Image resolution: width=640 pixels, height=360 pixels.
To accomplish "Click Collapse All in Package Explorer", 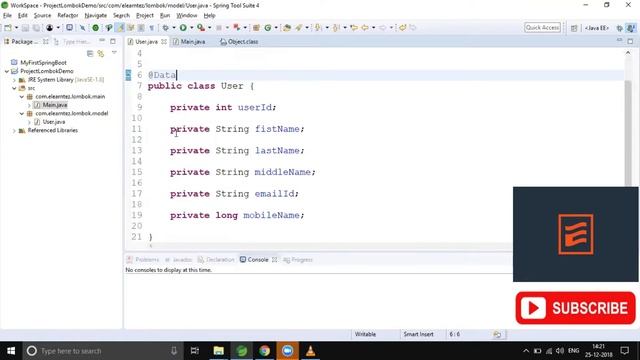I will pyautogui.click(x=90, y=53).
